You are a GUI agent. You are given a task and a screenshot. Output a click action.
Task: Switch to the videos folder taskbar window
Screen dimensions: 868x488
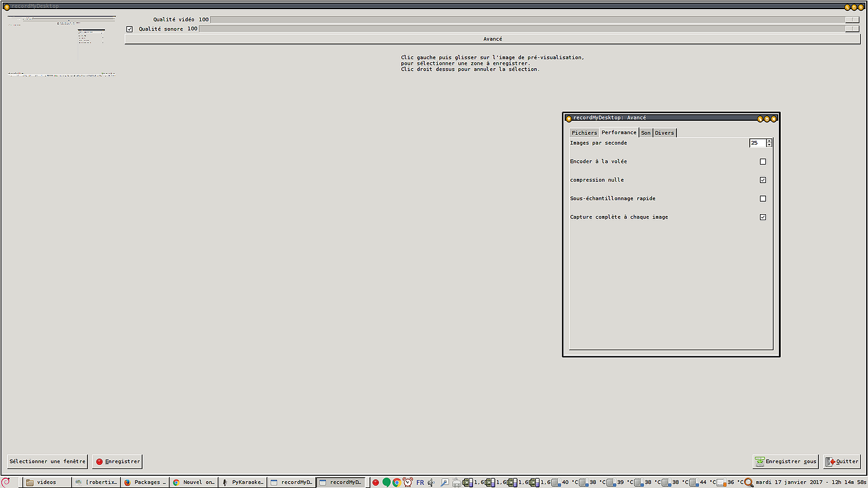click(x=47, y=483)
